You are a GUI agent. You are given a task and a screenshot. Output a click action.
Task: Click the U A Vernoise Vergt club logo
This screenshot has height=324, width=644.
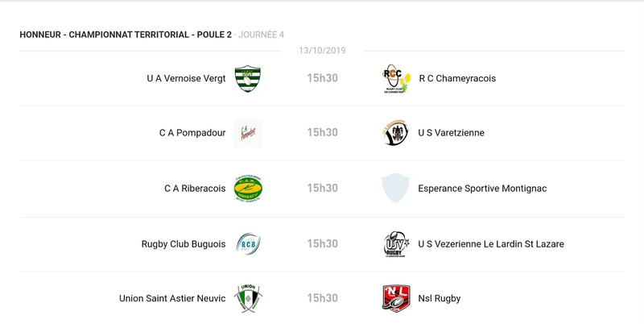(x=248, y=78)
